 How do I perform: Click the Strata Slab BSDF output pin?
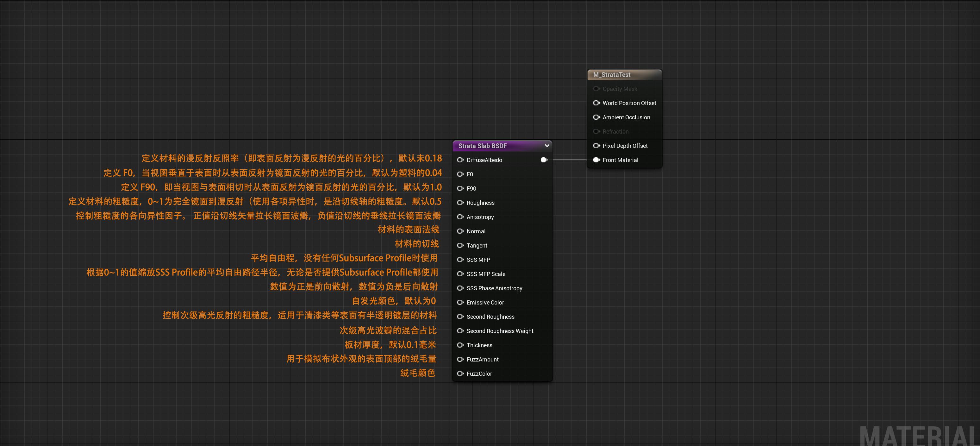click(x=544, y=160)
